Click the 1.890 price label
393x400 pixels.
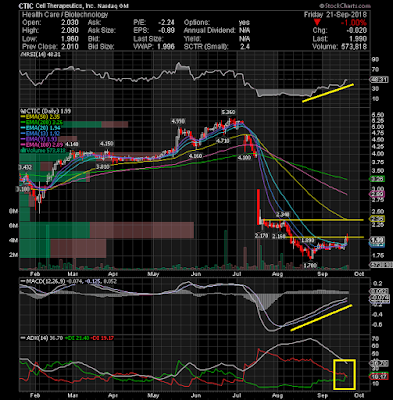click(307, 240)
